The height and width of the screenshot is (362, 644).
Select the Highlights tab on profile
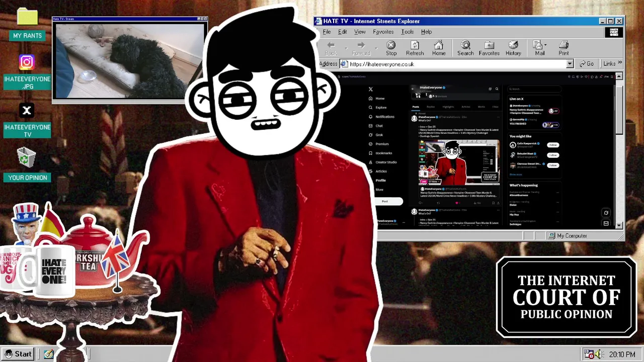click(448, 107)
